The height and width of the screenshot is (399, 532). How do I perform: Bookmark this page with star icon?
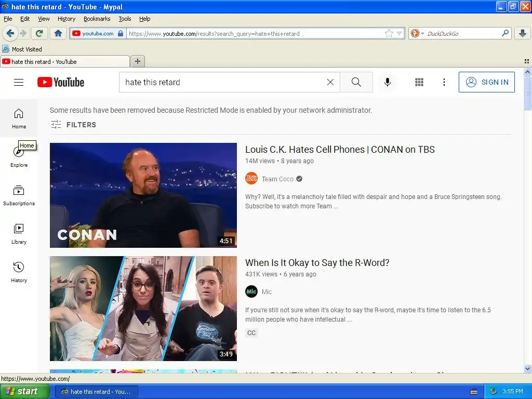tap(389, 33)
